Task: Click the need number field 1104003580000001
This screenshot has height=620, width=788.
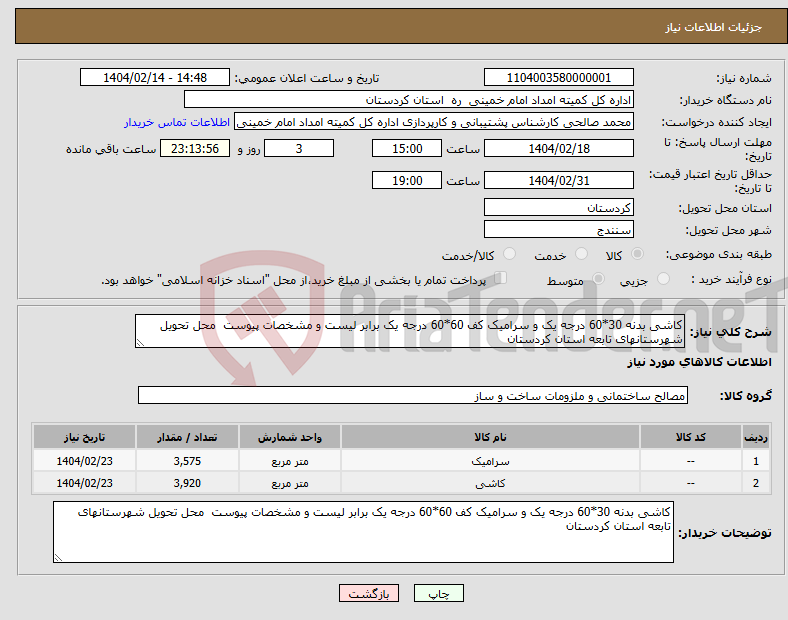Action: pyautogui.click(x=558, y=77)
